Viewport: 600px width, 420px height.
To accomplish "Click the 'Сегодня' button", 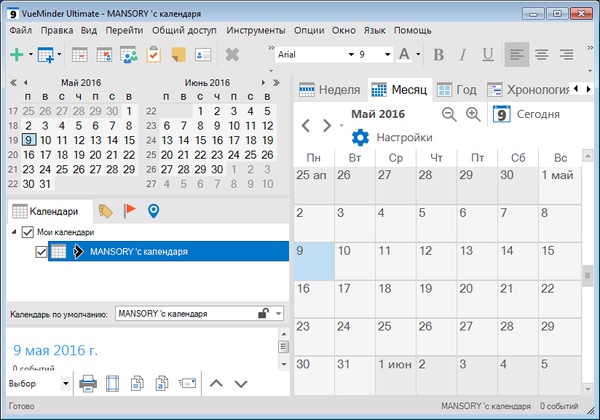I will 527,114.
